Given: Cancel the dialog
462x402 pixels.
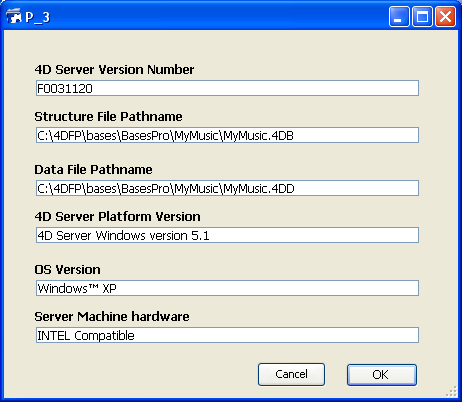Looking at the screenshot, I should 291,374.
